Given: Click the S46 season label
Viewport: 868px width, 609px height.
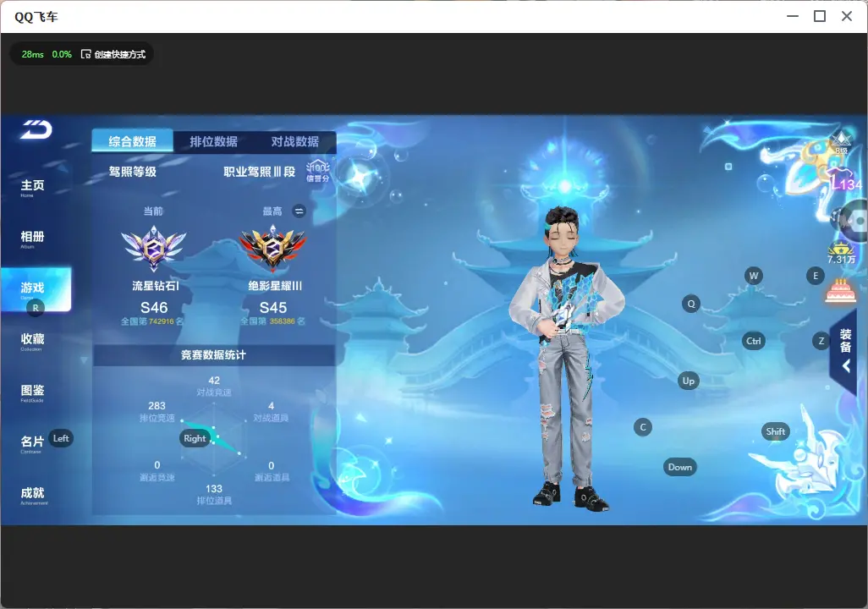Looking at the screenshot, I should pyautogui.click(x=154, y=308).
